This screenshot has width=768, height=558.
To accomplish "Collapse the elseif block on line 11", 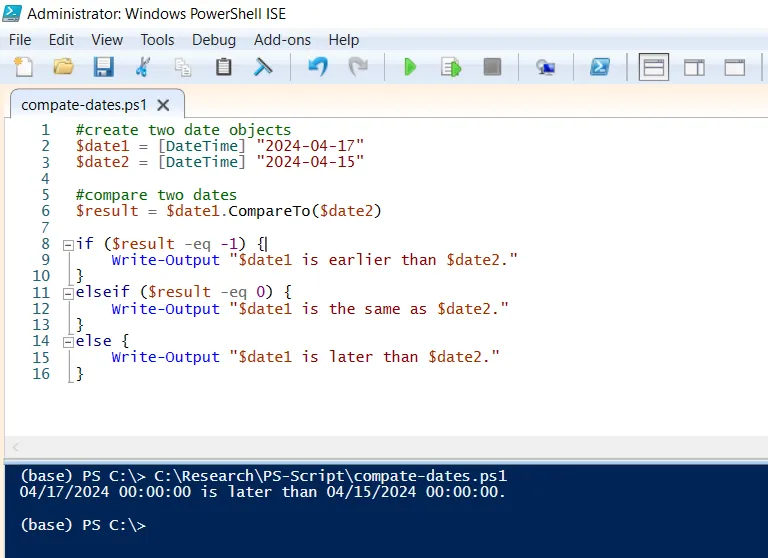I will point(67,293).
